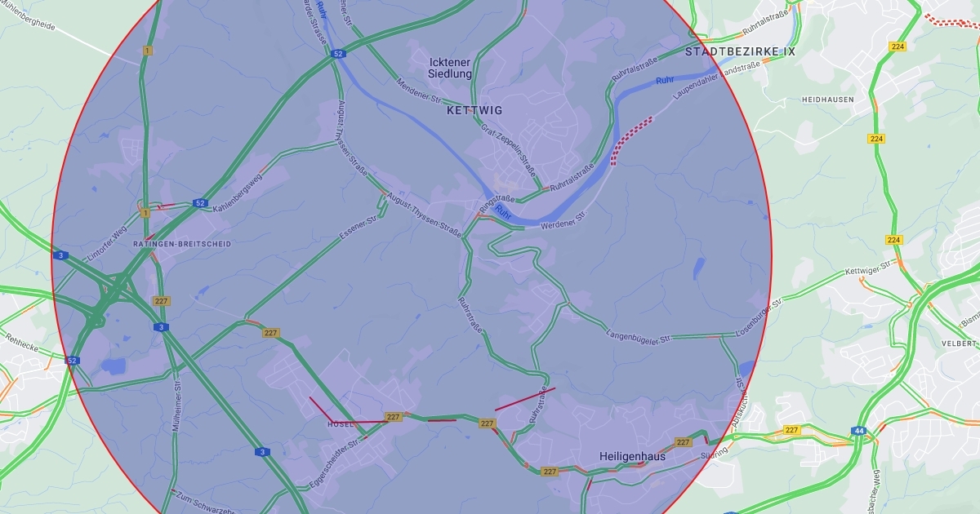Select the RATINGEN-BREITSCHEID label
The image size is (980, 514).
(x=182, y=244)
